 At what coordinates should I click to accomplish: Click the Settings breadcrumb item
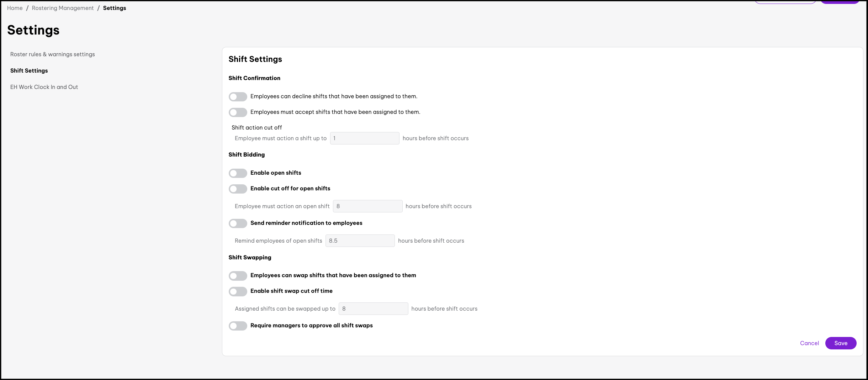tap(115, 8)
